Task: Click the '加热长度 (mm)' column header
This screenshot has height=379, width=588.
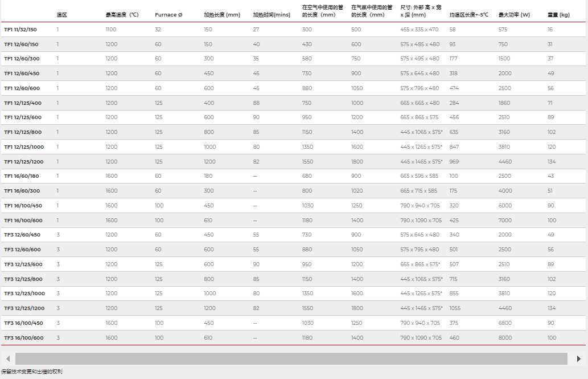Action: pyautogui.click(x=222, y=15)
